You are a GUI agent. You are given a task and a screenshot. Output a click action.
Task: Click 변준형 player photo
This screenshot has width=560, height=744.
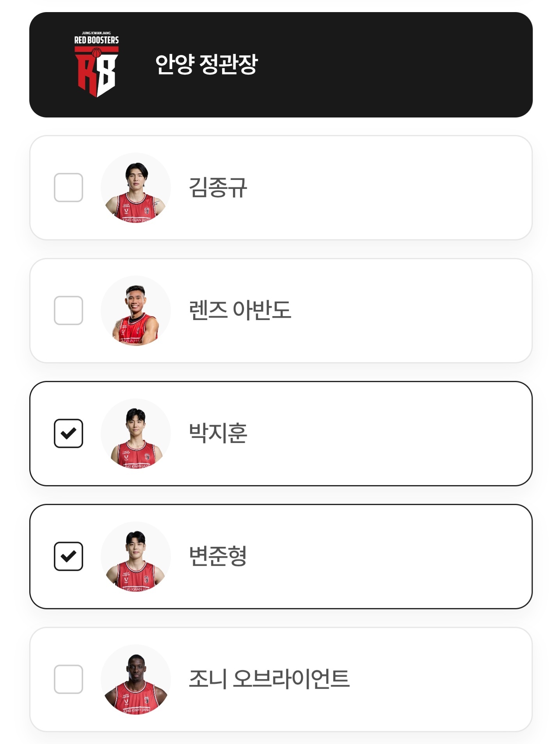(135, 557)
